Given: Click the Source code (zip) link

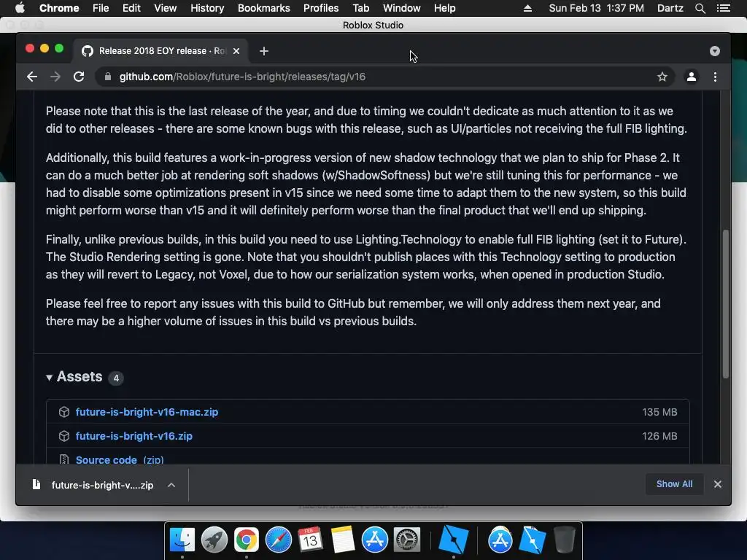Looking at the screenshot, I should click(x=120, y=460).
